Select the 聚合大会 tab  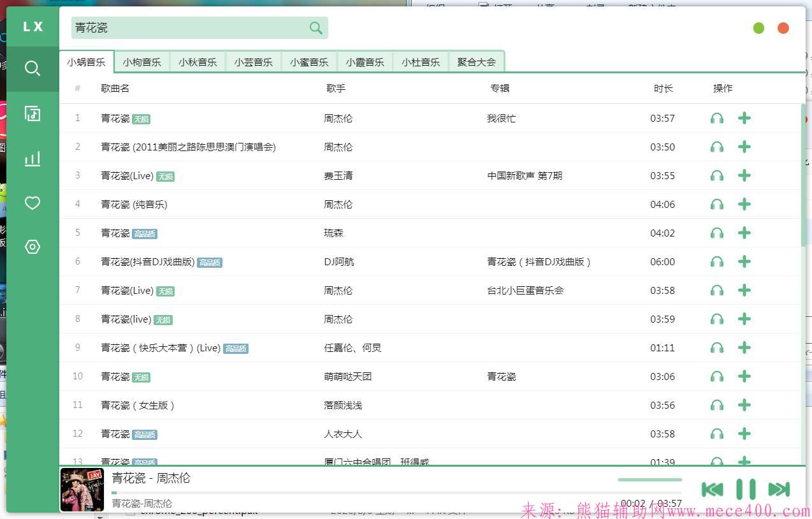click(476, 62)
